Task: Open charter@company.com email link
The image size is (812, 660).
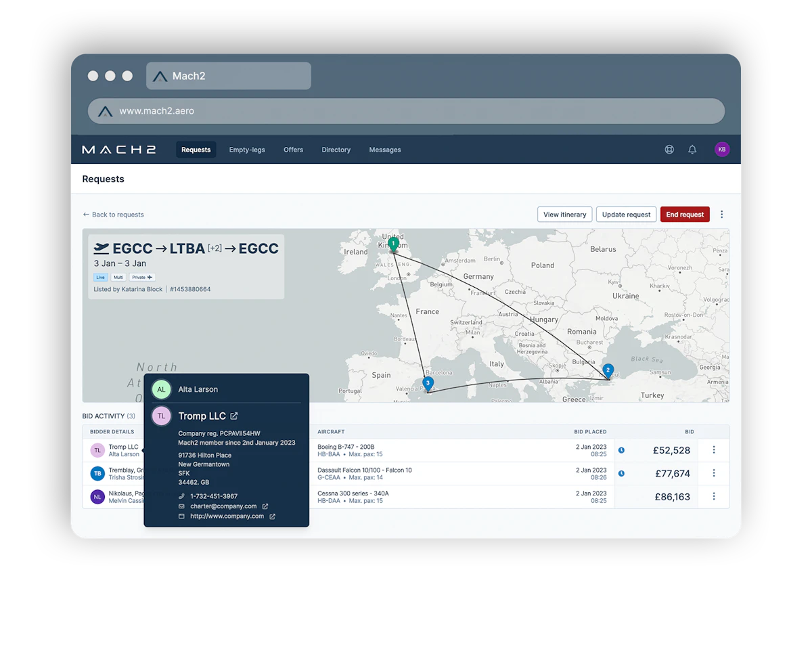Action: (223, 506)
